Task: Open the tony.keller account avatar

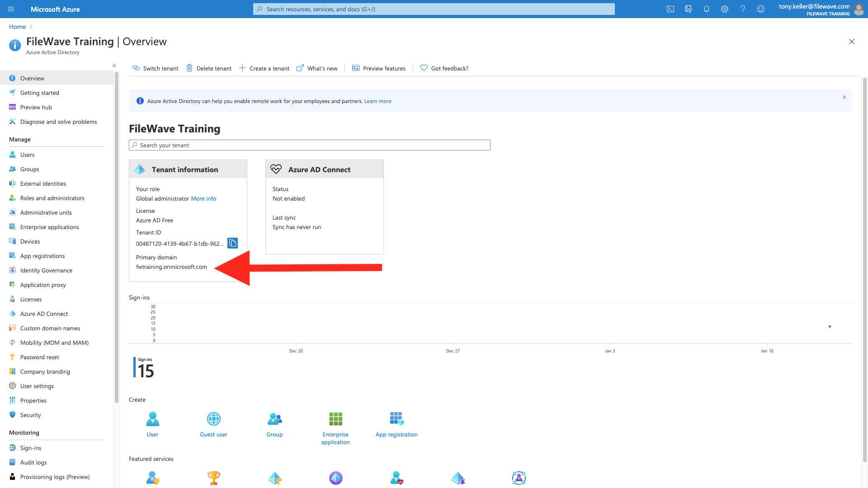Action: 859,9
